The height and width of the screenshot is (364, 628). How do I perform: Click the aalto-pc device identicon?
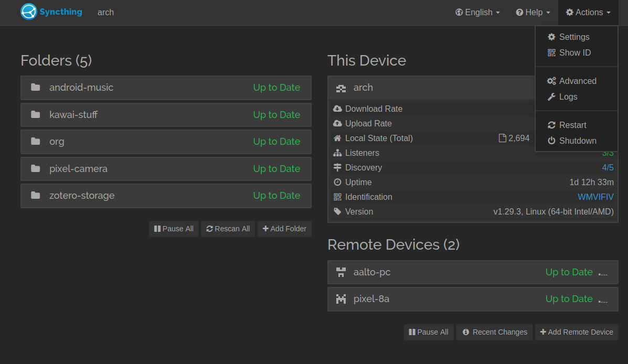pos(341,272)
